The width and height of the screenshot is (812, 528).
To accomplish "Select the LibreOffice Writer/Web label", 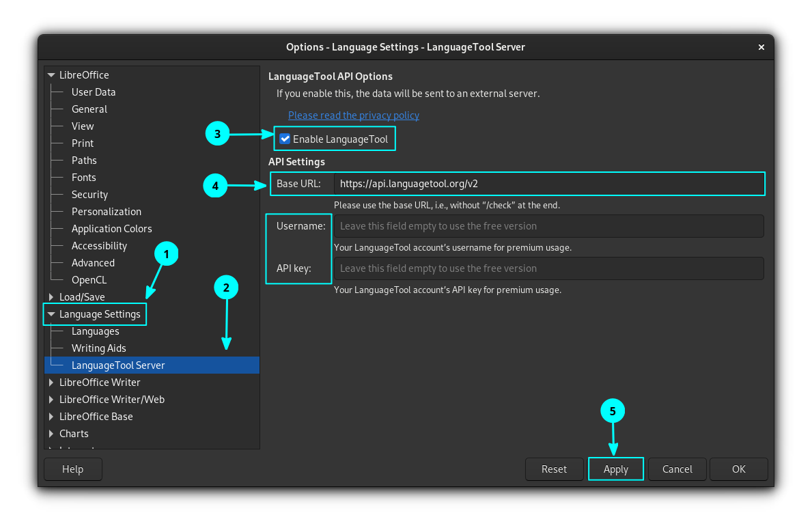I will [x=112, y=400].
